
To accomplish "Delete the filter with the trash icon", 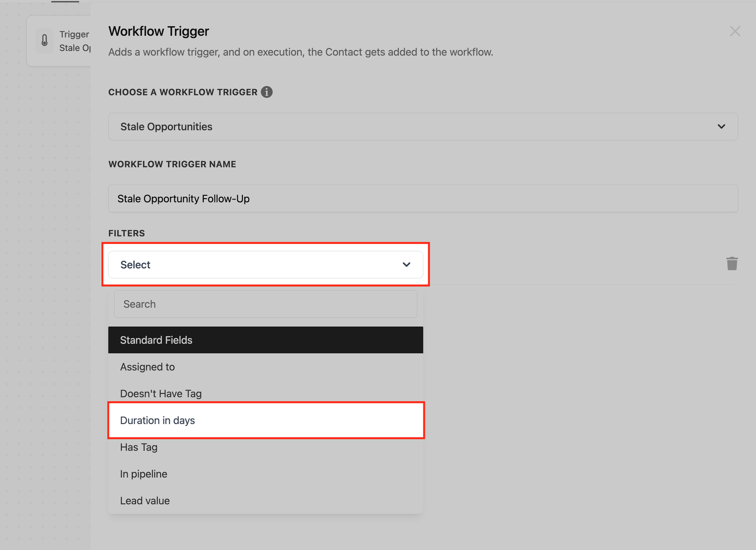I will [x=731, y=263].
